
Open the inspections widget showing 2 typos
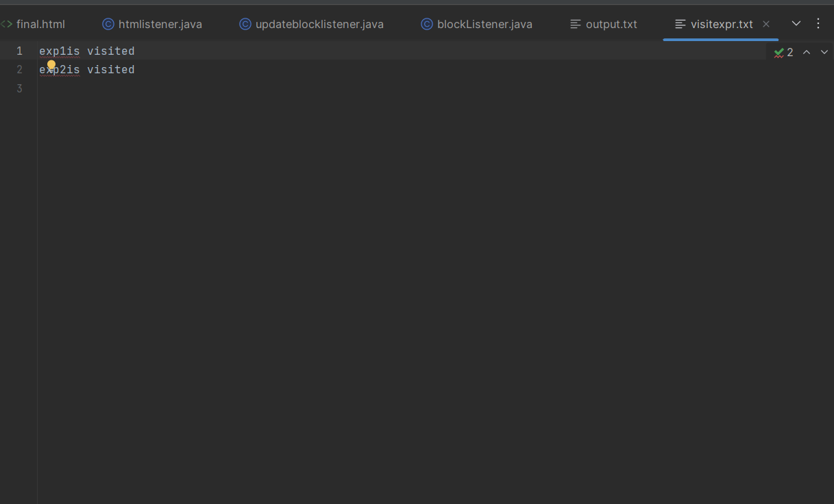784,52
